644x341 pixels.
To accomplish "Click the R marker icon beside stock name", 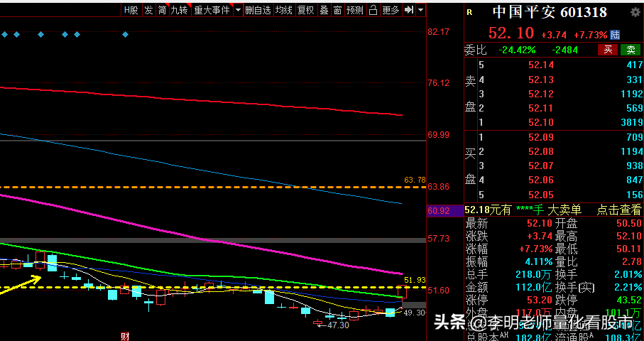I will (469, 13).
